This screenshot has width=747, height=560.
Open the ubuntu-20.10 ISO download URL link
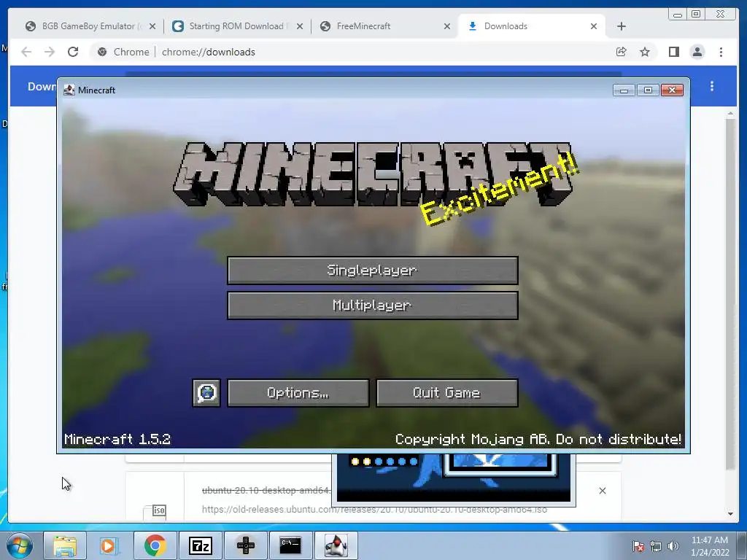[x=374, y=510]
